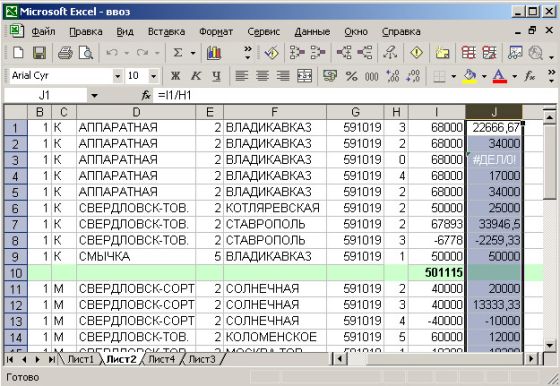Open the font color palette arrow
This screenshot has height=386, width=560.
(x=515, y=76)
